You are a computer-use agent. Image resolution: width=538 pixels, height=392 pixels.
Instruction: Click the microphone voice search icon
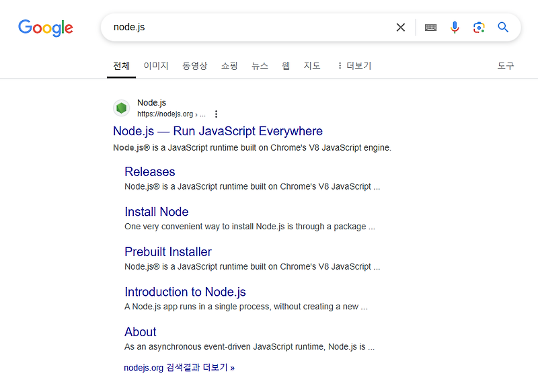tap(455, 27)
